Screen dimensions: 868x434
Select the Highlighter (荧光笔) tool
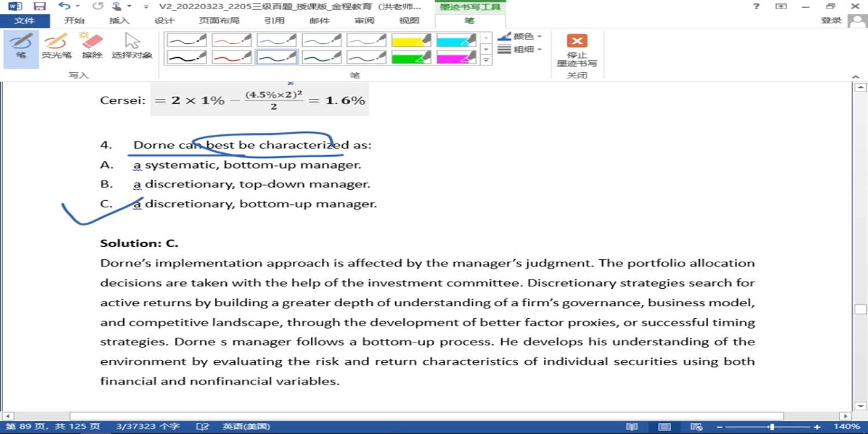(56, 47)
